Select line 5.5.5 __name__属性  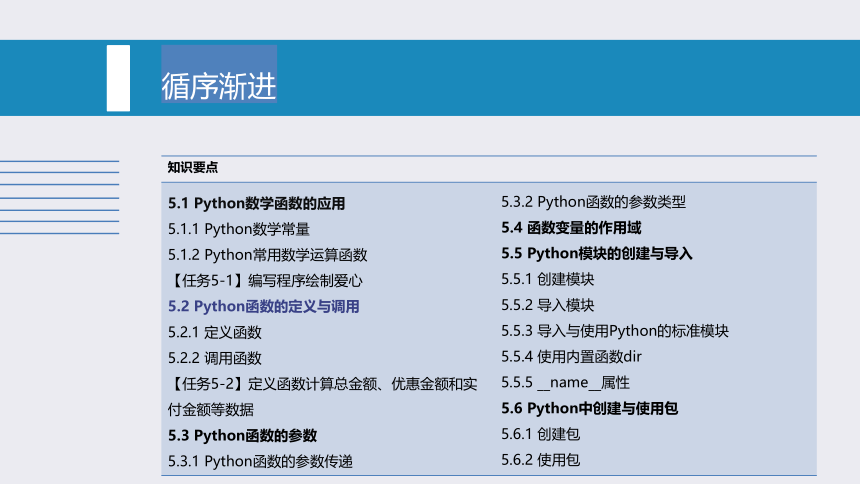(565, 382)
